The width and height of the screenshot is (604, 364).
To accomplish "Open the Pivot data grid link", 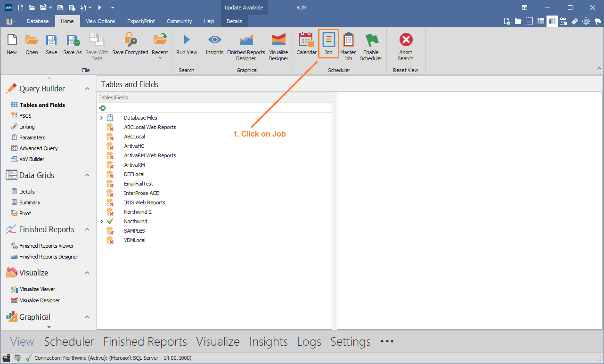I will click(25, 213).
